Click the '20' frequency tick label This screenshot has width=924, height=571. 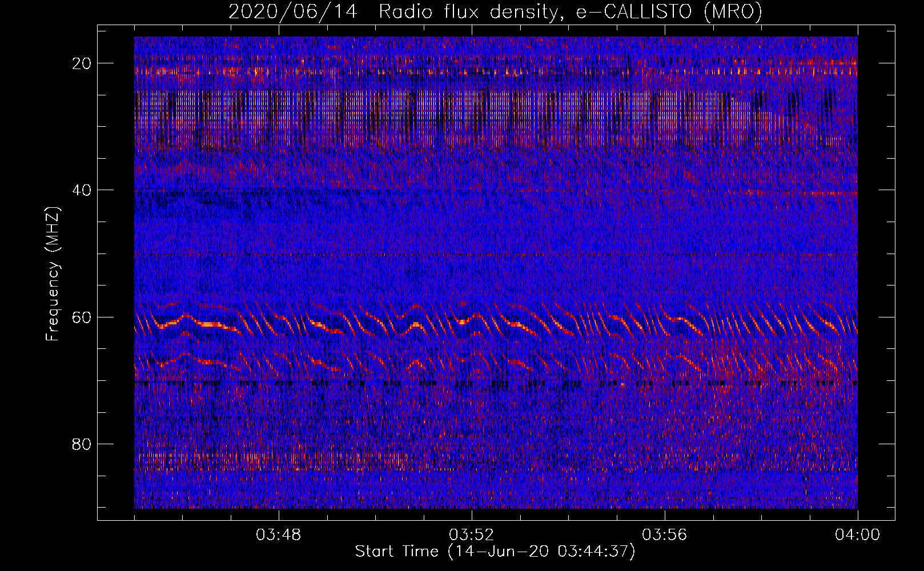(82, 63)
